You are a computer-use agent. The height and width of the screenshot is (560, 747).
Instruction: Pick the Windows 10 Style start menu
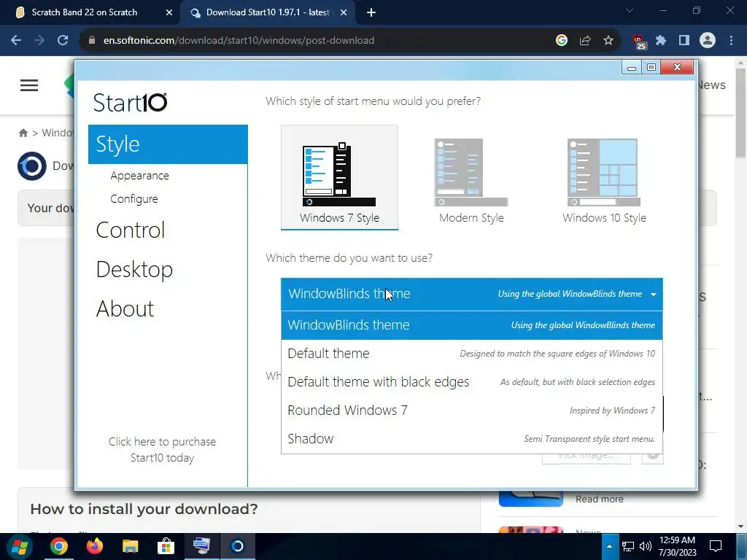point(604,181)
